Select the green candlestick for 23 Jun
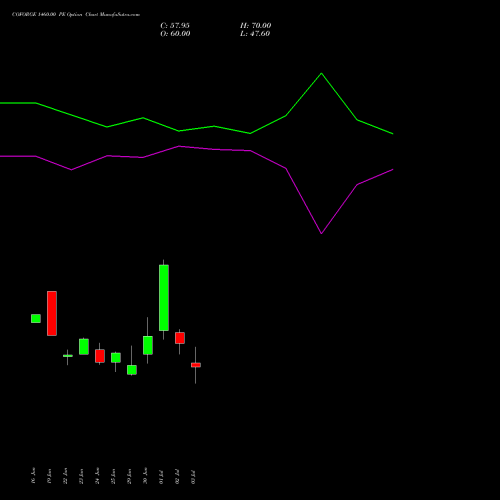 pos(84,347)
